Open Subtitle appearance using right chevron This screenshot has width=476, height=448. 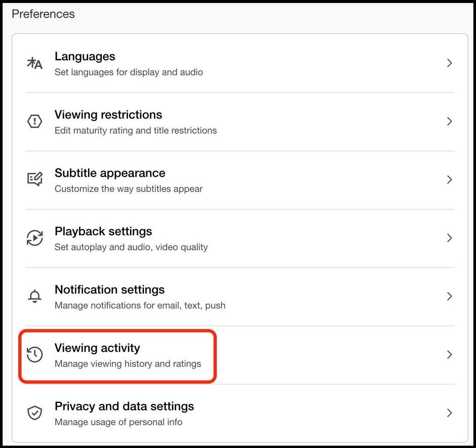450,180
